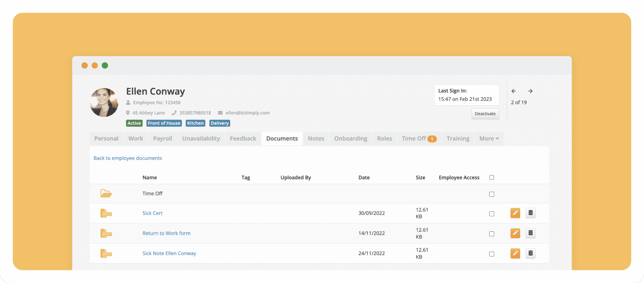Check the select-all Employee Access checkbox
This screenshot has width=644, height=283.
click(x=491, y=177)
